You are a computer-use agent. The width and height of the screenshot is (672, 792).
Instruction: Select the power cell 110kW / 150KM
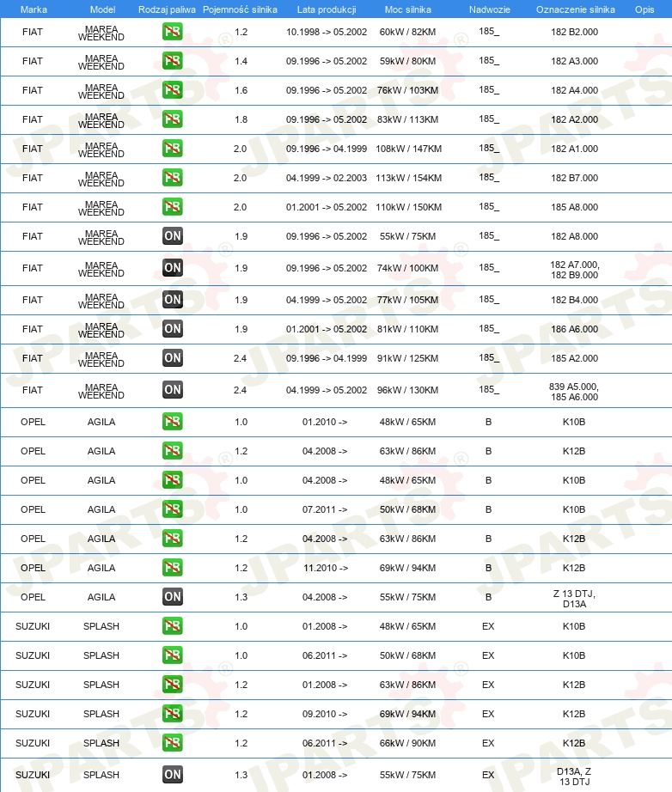409,207
